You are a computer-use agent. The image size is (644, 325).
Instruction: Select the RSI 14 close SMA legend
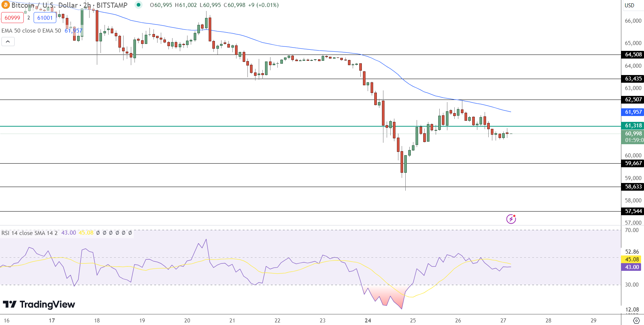(29, 233)
